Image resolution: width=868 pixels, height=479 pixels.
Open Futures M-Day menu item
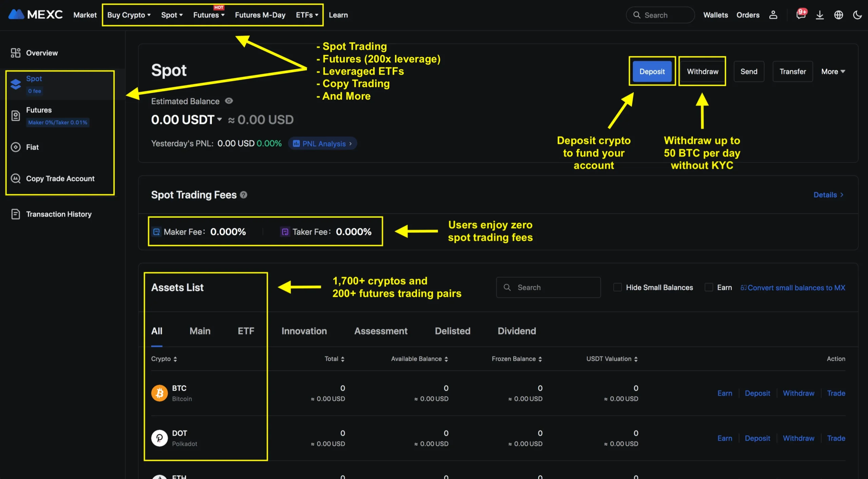(x=260, y=15)
